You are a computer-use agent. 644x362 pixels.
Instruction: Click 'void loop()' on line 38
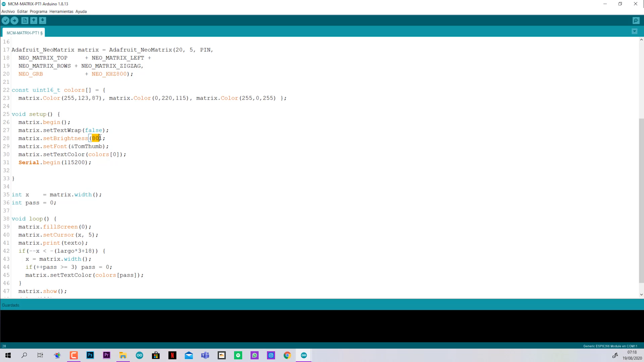tap(31, 219)
